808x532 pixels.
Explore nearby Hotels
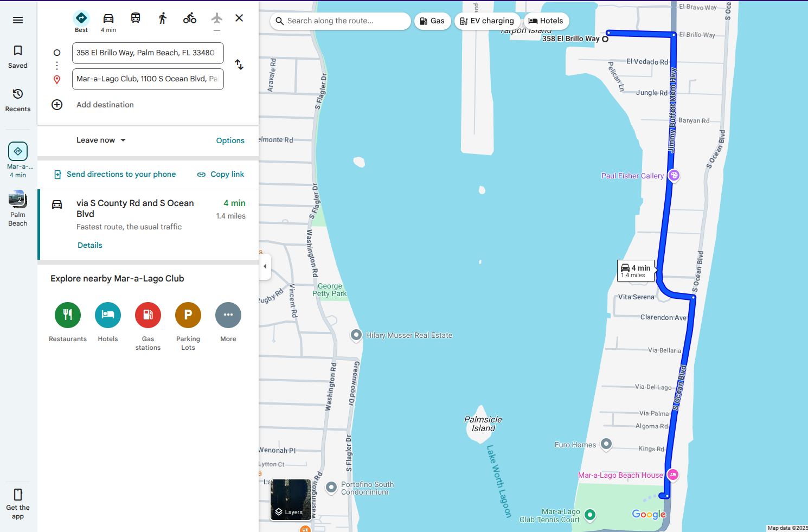(108, 323)
